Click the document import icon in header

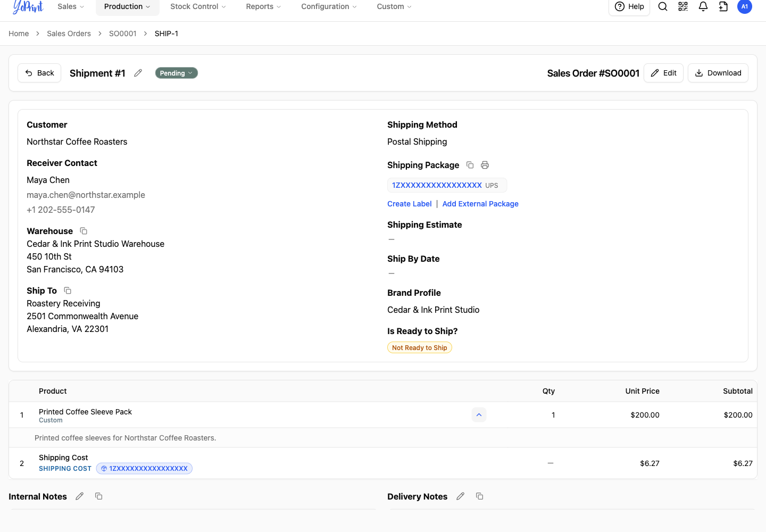(723, 6)
